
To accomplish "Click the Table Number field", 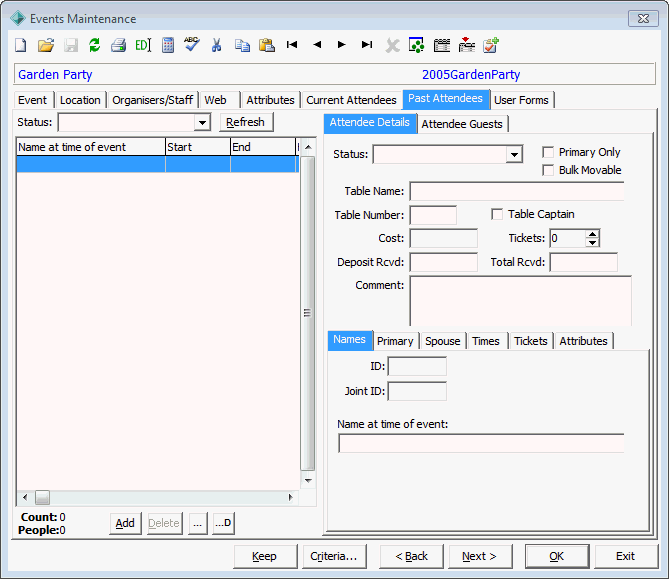I will (x=433, y=215).
